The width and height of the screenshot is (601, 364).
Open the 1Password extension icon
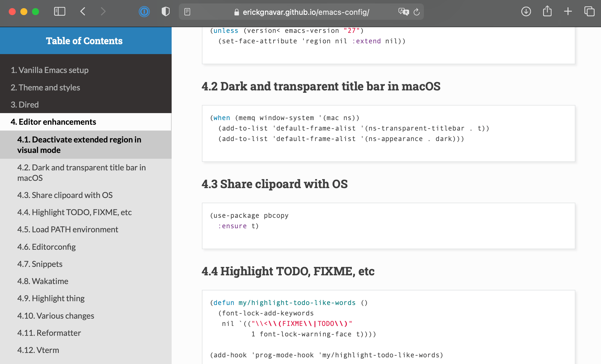(144, 12)
